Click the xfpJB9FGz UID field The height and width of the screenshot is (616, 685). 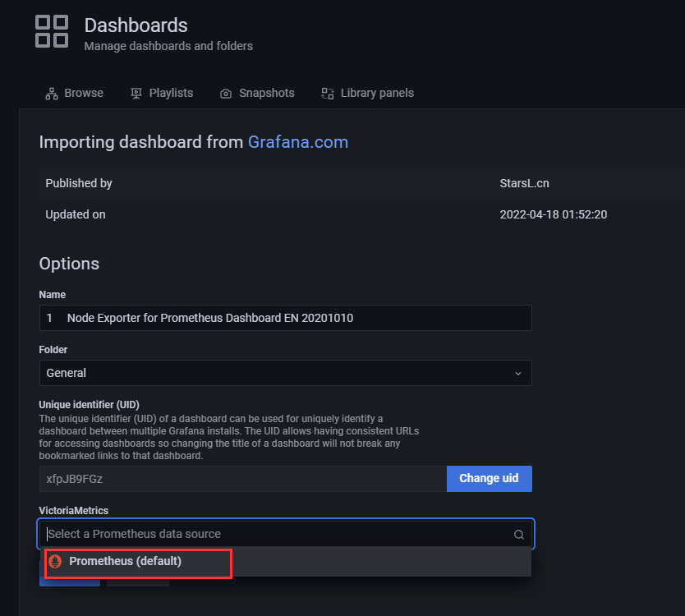[x=243, y=478]
